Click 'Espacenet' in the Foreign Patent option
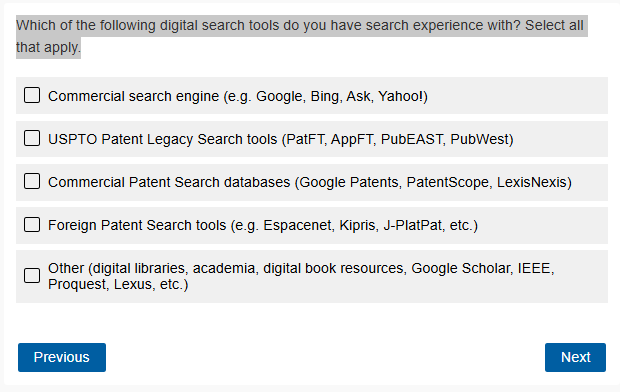 pos(297,225)
